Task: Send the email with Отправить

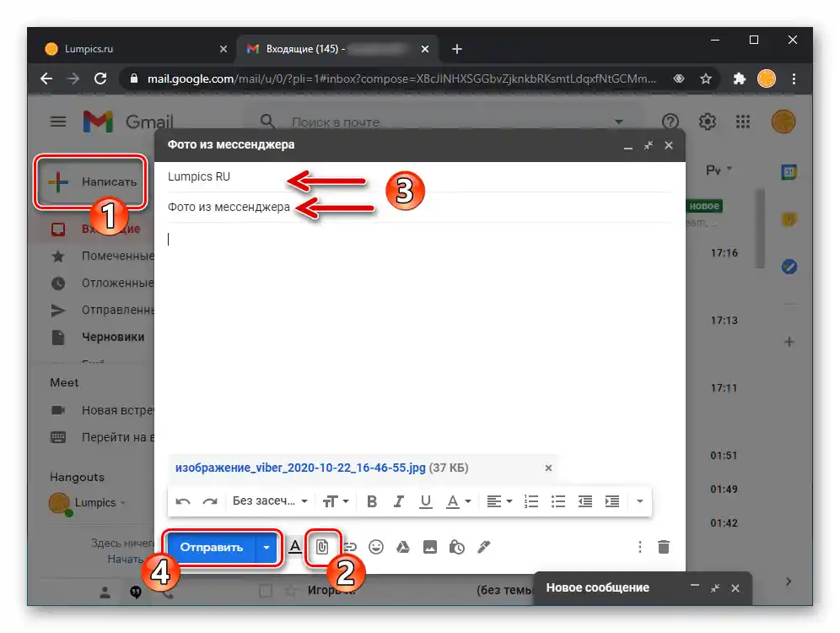Action: 210,547
